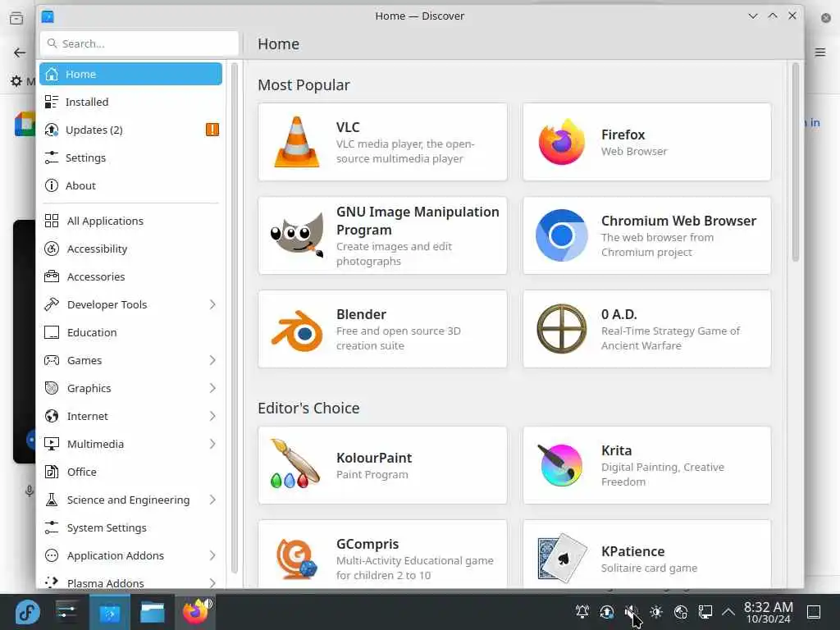Image resolution: width=840 pixels, height=630 pixels.
Task: Open the display configuration tray icon
Action: [x=705, y=612]
